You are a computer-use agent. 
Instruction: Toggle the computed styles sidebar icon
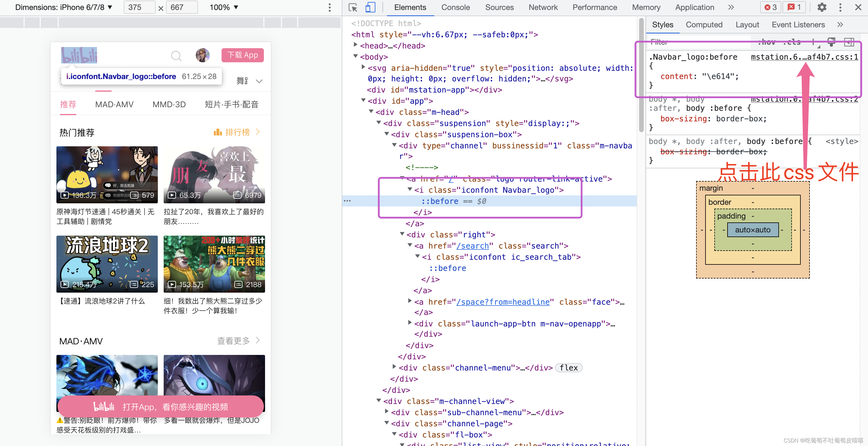pyautogui.click(x=849, y=42)
